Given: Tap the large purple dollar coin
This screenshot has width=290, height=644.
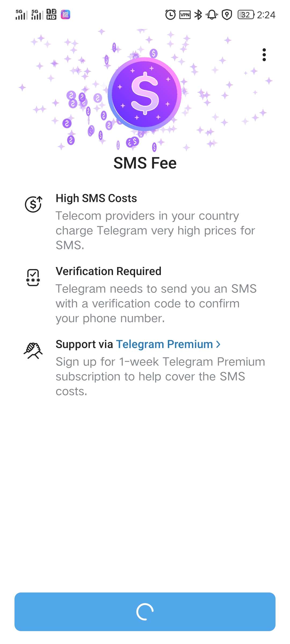Looking at the screenshot, I should coord(145,94).
